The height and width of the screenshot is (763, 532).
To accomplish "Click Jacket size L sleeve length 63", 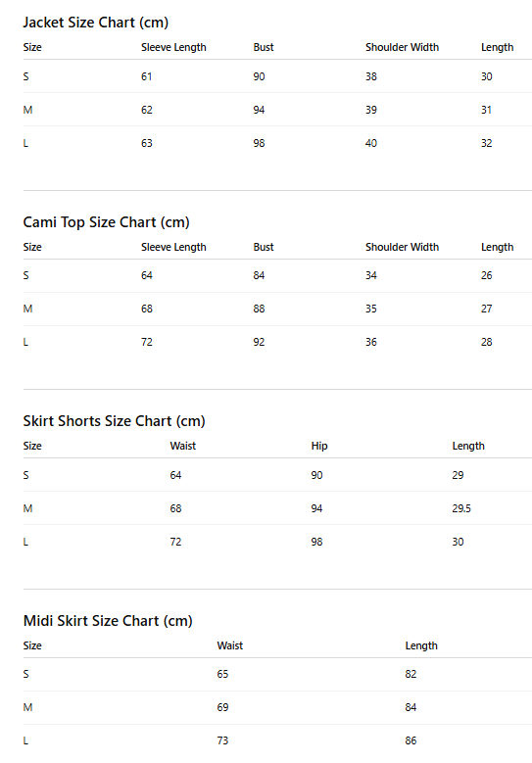I will click(x=147, y=143).
